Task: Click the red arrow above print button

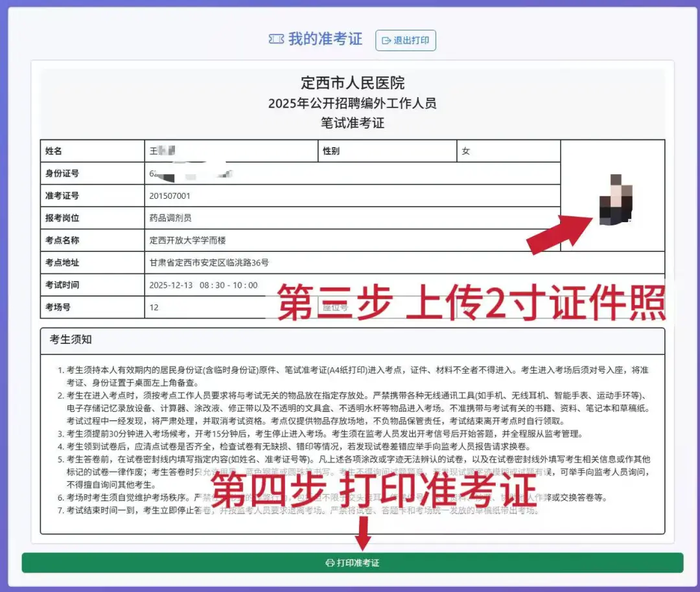Action: click(364, 532)
